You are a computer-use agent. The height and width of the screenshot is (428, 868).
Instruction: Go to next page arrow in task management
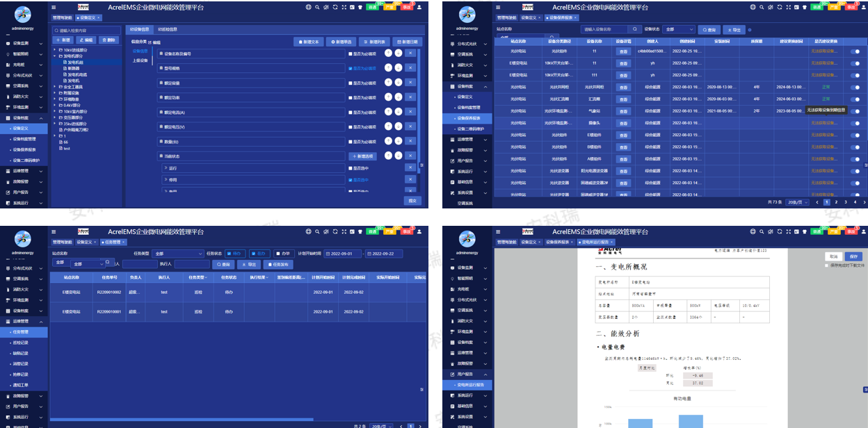pos(419,425)
